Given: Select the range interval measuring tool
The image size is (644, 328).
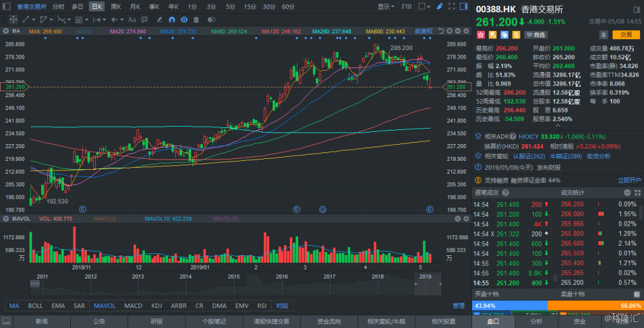Looking at the screenshot, I should [x=97, y=19].
